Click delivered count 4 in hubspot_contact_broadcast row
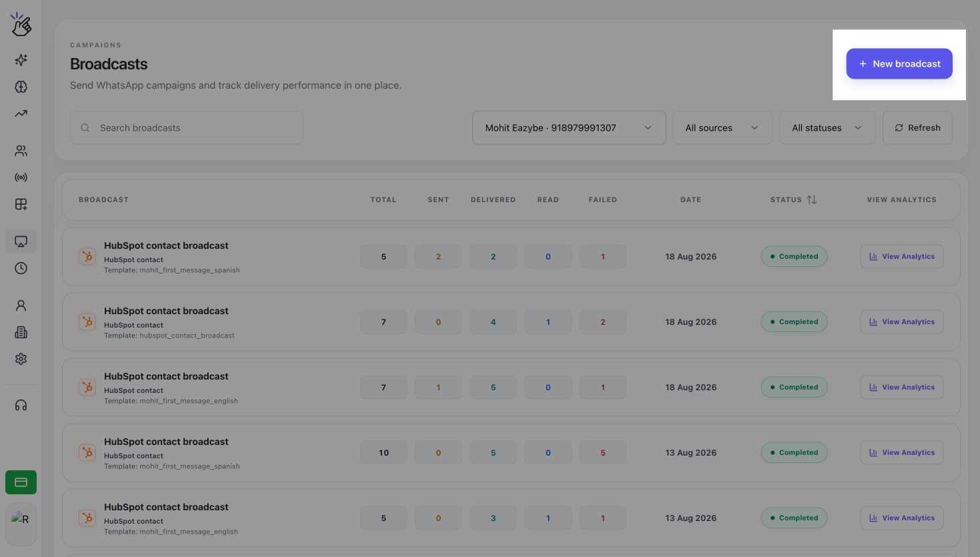 pyautogui.click(x=493, y=322)
